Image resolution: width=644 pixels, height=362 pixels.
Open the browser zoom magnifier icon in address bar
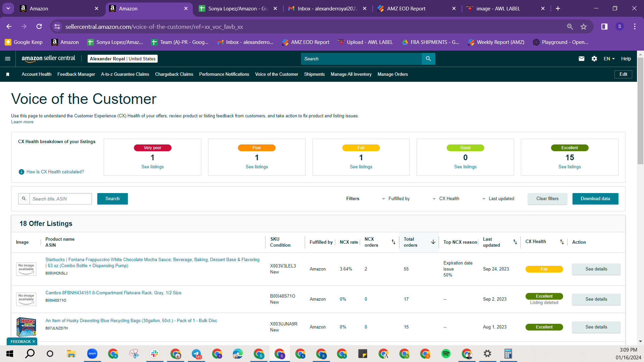[x=570, y=26]
